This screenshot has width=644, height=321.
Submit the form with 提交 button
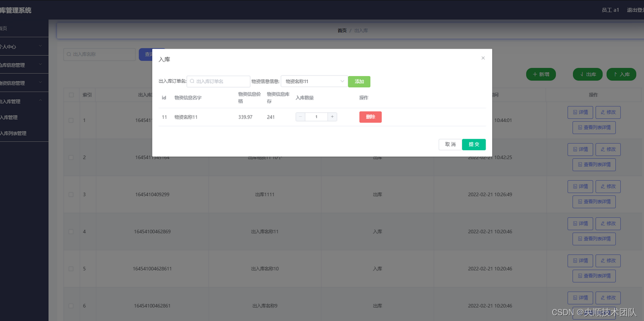click(x=474, y=145)
